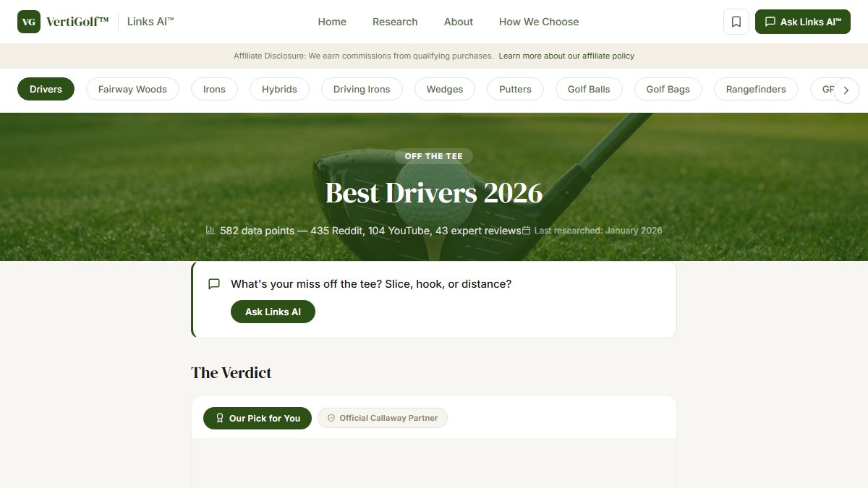Viewport: 868px width, 488px height.
Task: Click the Affiliate Disclosure text
Action: click(x=364, y=56)
